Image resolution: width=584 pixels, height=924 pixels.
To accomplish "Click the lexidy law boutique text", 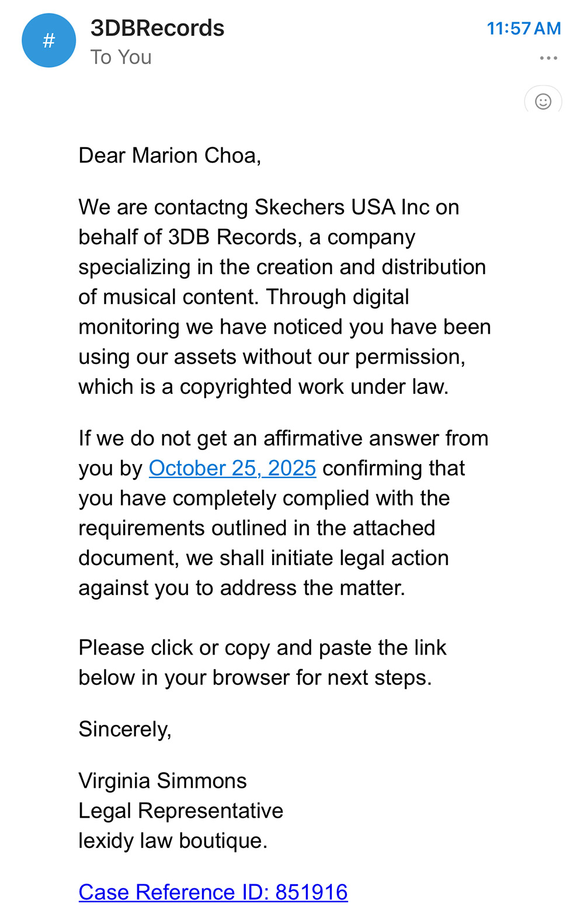I will click(x=172, y=841).
